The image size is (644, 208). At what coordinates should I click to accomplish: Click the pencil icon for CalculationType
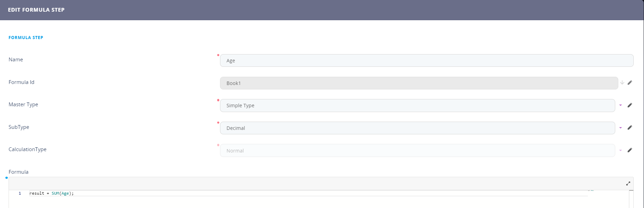click(630, 150)
